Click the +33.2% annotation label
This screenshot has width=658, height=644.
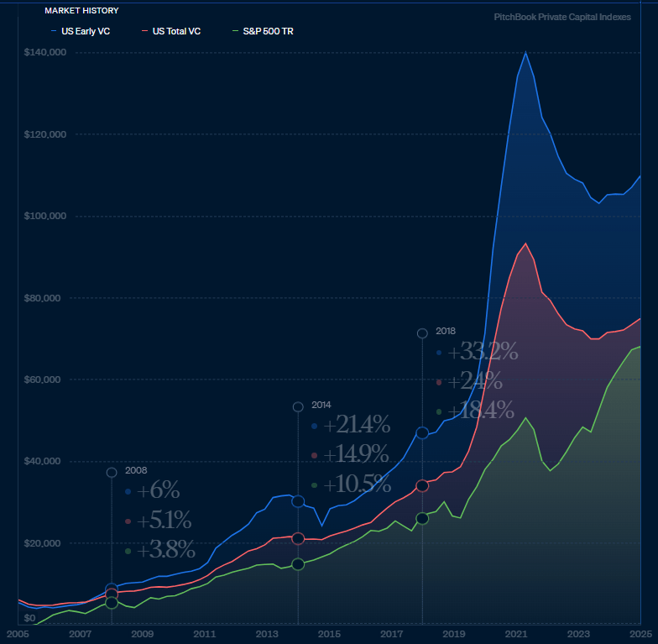(x=484, y=353)
